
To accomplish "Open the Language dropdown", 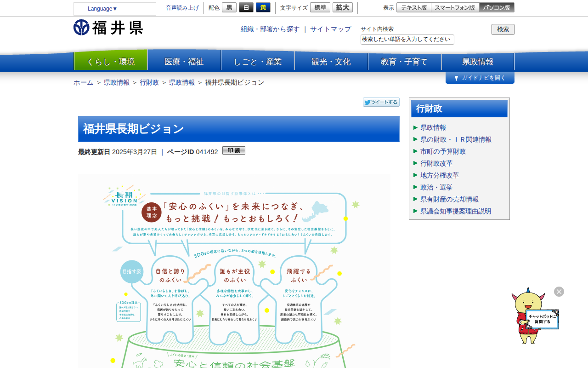I will 114,9.
